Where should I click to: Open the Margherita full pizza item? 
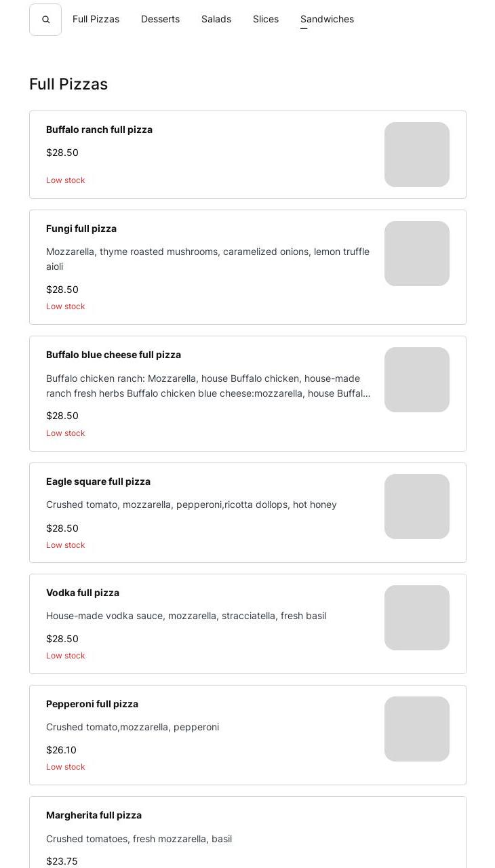94,815
